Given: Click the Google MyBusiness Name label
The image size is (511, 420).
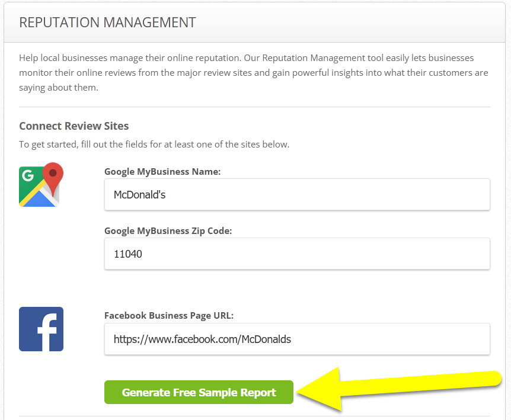Looking at the screenshot, I should point(162,172).
